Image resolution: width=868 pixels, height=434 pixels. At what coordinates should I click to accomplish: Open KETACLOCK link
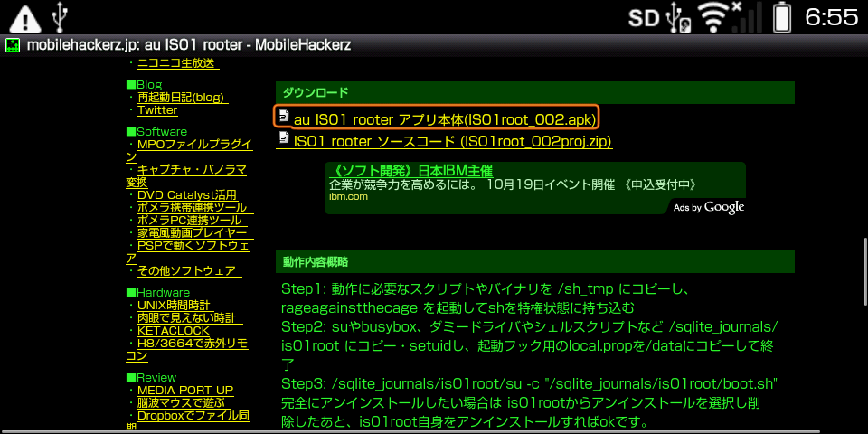click(x=174, y=331)
